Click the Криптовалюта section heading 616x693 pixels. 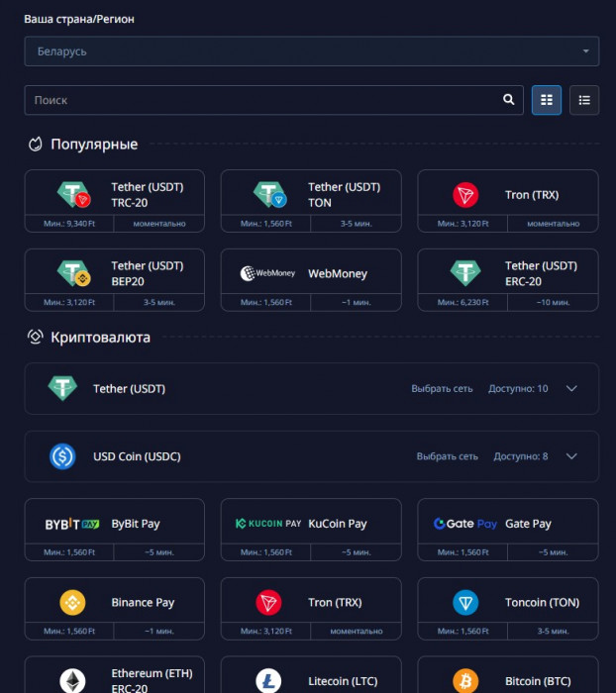click(x=100, y=338)
